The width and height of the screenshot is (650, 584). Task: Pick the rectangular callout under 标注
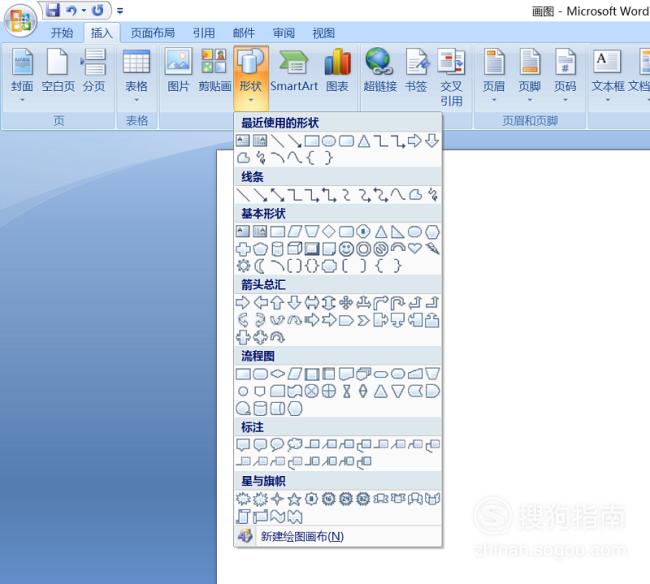click(x=243, y=445)
